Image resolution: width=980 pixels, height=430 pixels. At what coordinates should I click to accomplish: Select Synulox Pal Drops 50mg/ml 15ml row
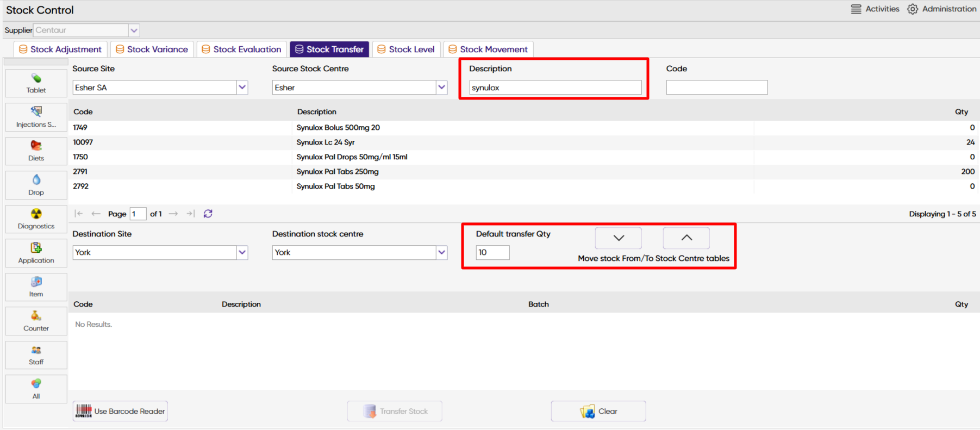pos(524,157)
